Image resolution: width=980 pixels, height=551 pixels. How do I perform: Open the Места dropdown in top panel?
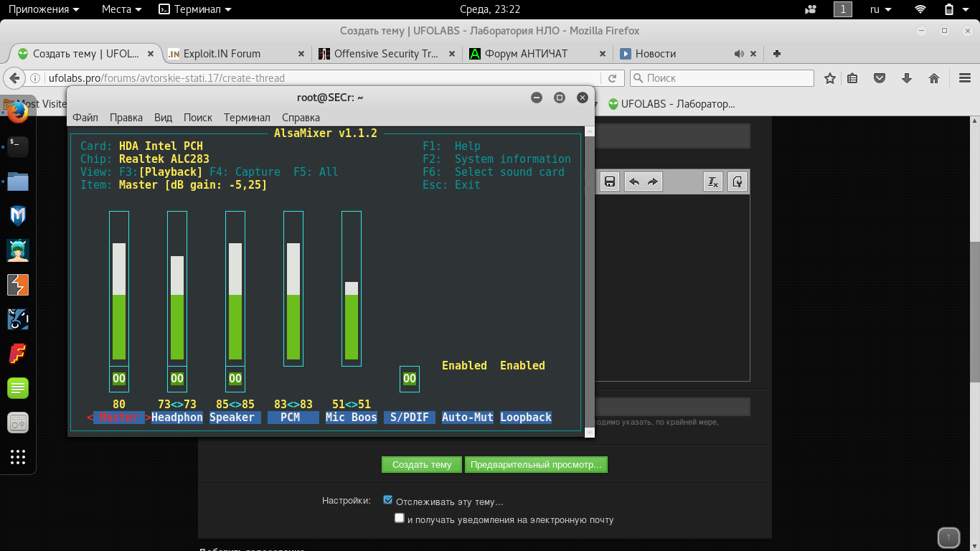tap(121, 9)
